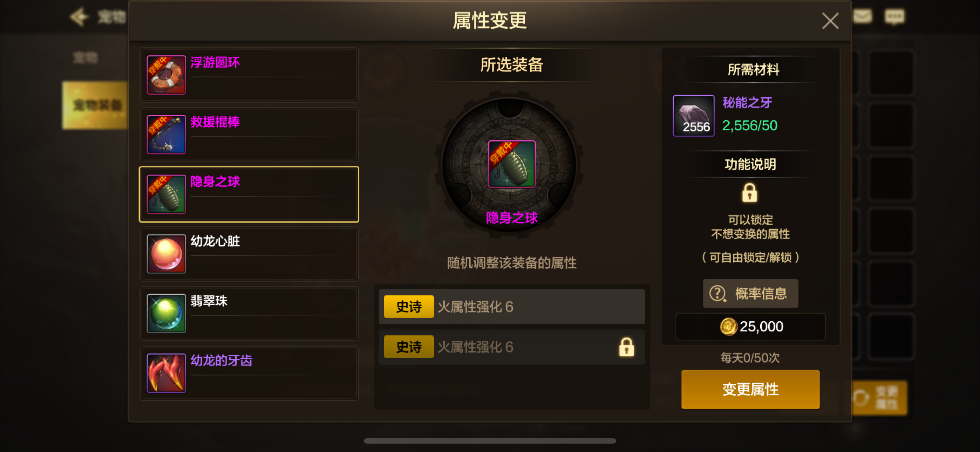Image resolution: width=980 pixels, height=452 pixels.
Task: Click the selected 隐身之球 icon in circle
Action: click(512, 164)
